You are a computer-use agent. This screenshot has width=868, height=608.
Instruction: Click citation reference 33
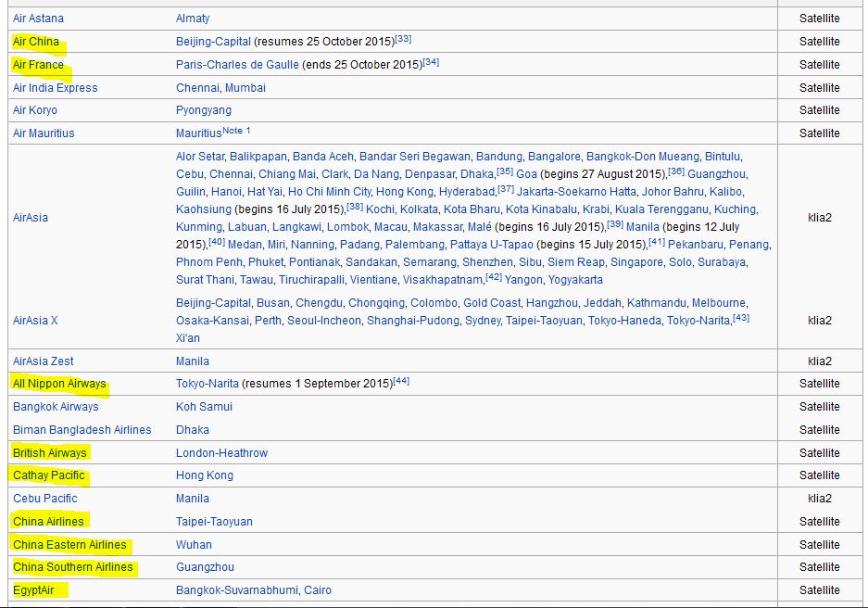point(404,39)
